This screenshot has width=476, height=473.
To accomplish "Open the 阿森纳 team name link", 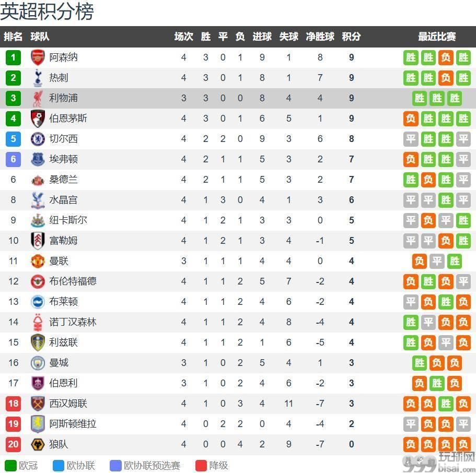I will [63, 57].
